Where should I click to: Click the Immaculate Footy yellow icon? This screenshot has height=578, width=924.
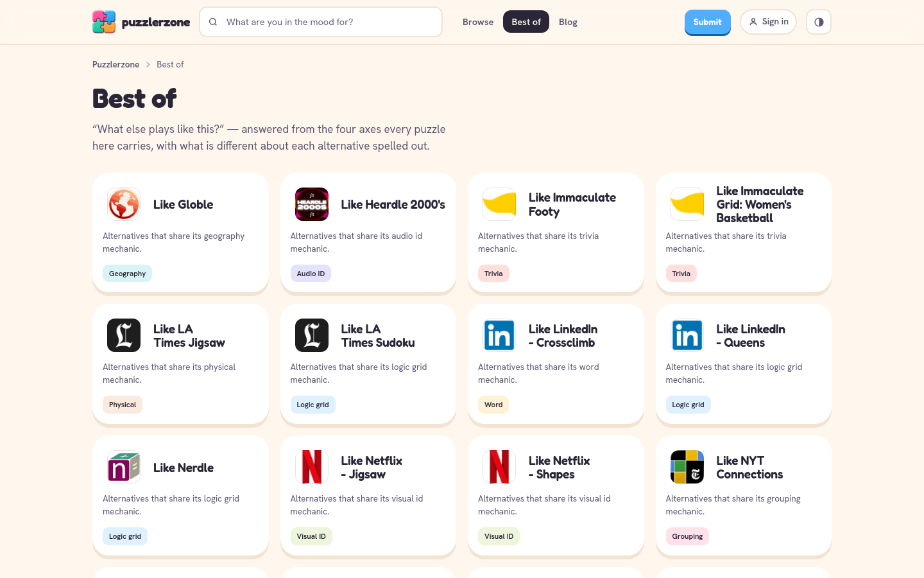point(499,204)
